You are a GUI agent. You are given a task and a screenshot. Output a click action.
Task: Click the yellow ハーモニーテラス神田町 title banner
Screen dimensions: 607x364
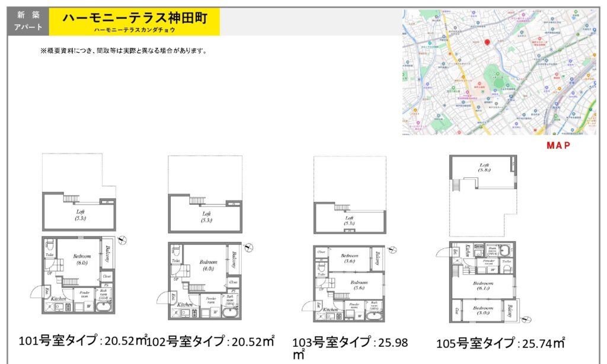(x=135, y=21)
